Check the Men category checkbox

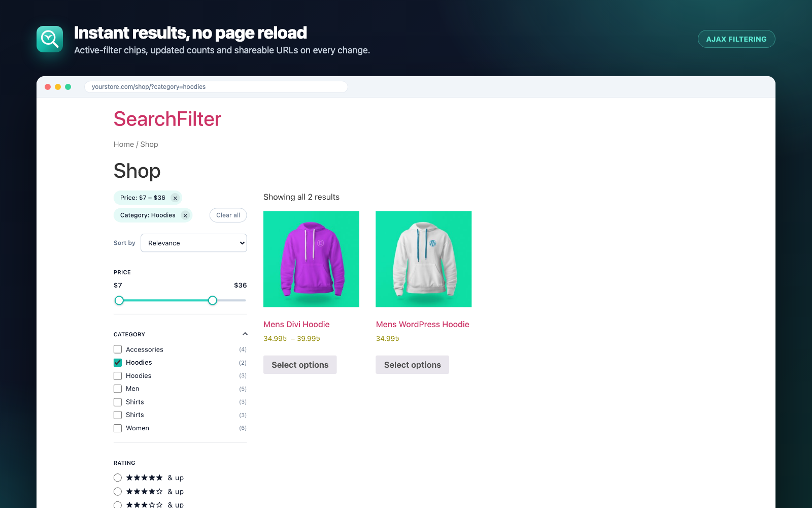click(118, 389)
